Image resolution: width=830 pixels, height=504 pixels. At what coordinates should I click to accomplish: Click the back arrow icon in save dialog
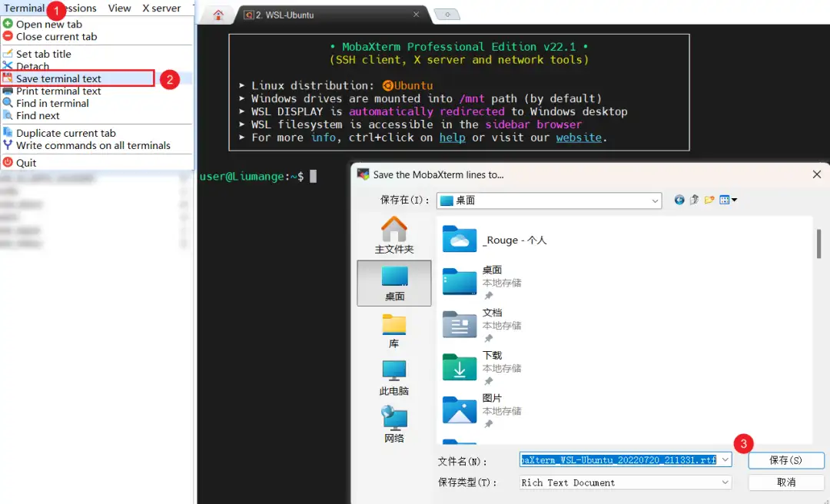679,200
